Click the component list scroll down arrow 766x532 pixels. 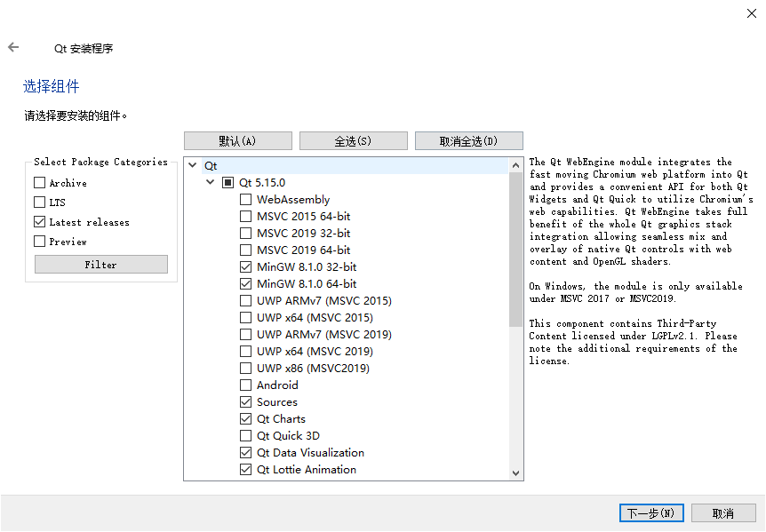tap(515, 473)
